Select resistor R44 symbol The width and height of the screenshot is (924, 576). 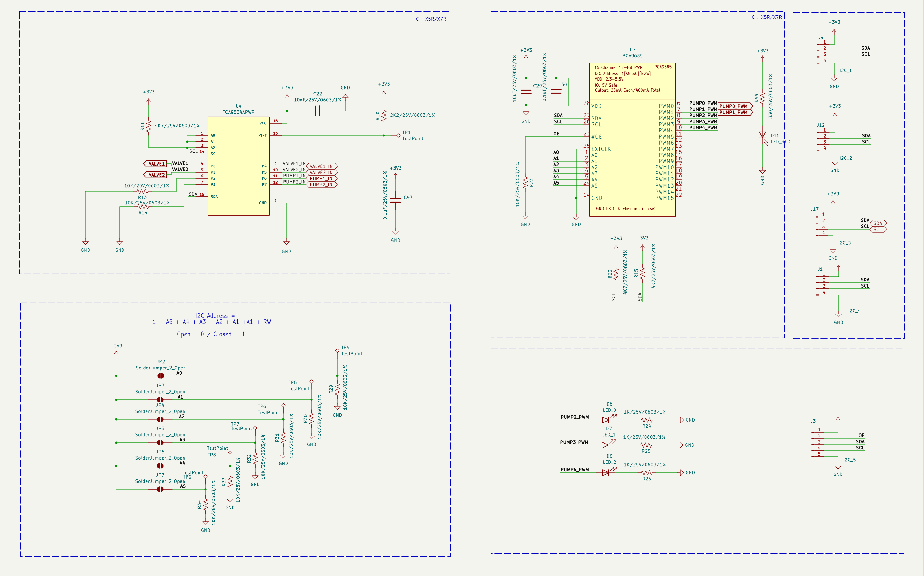coord(763,98)
